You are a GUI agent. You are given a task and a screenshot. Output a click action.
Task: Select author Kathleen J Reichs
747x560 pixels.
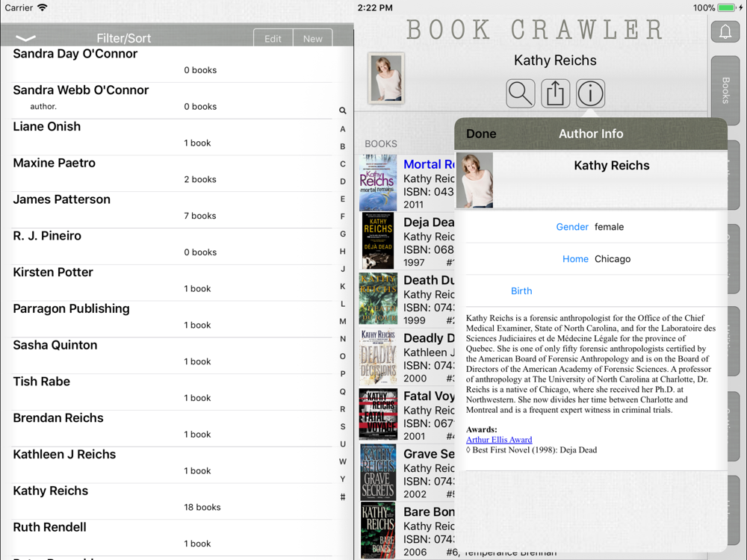click(x=172, y=465)
